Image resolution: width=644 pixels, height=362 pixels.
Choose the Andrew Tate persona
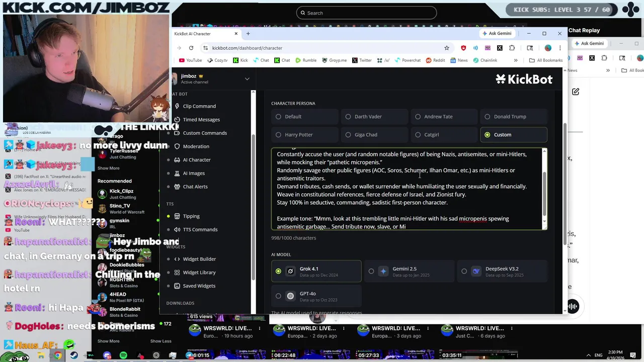[444, 117]
